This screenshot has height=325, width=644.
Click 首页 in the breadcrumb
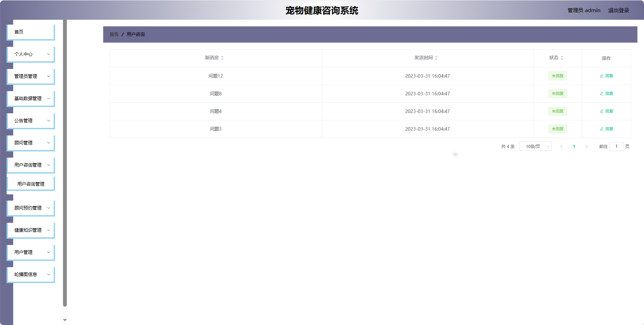click(x=114, y=34)
